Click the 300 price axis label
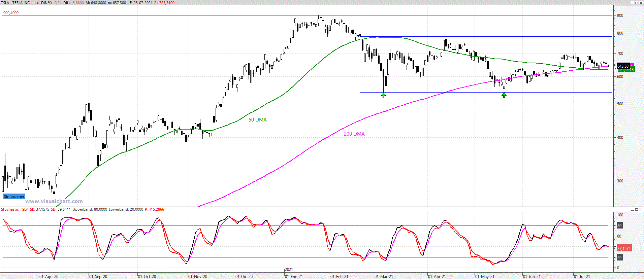This screenshot has width=644, height=279. click(620, 181)
